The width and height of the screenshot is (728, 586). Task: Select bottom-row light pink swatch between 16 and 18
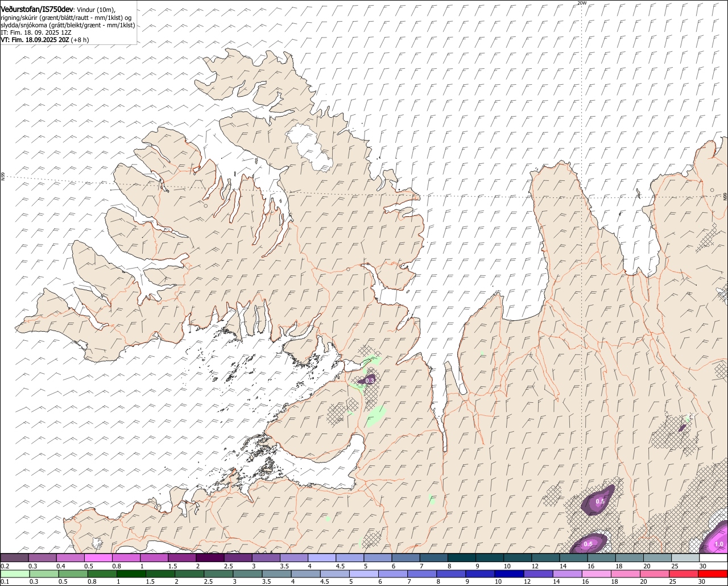597,573
